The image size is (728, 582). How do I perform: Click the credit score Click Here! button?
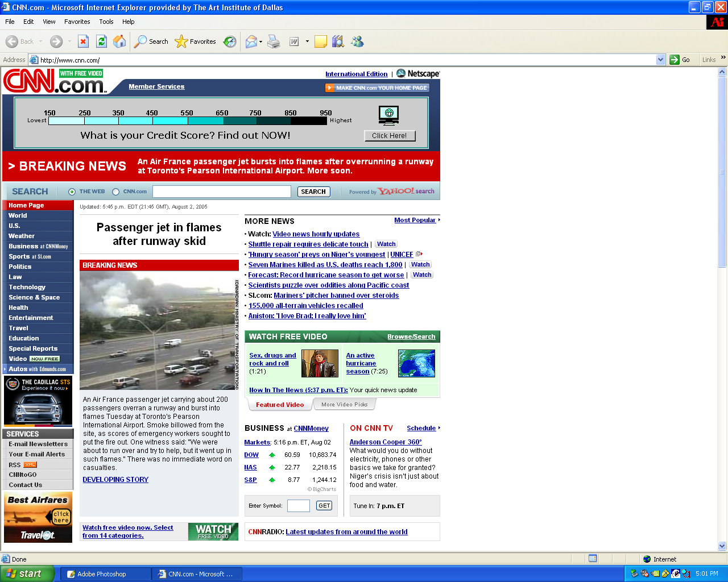pos(390,136)
